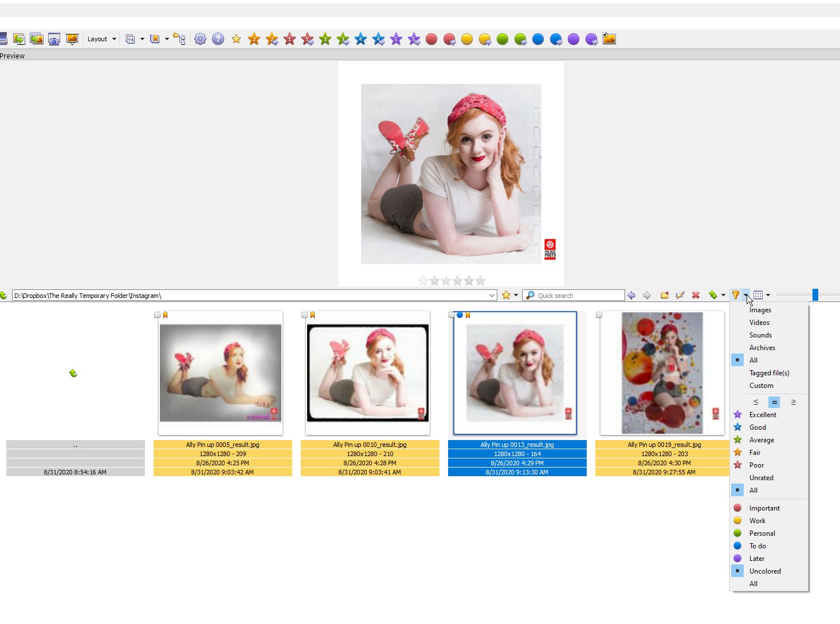Image resolution: width=840 pixels, height=624 pixels.
Task: Click the rename file pencil icon
Action: pos(680,295)
